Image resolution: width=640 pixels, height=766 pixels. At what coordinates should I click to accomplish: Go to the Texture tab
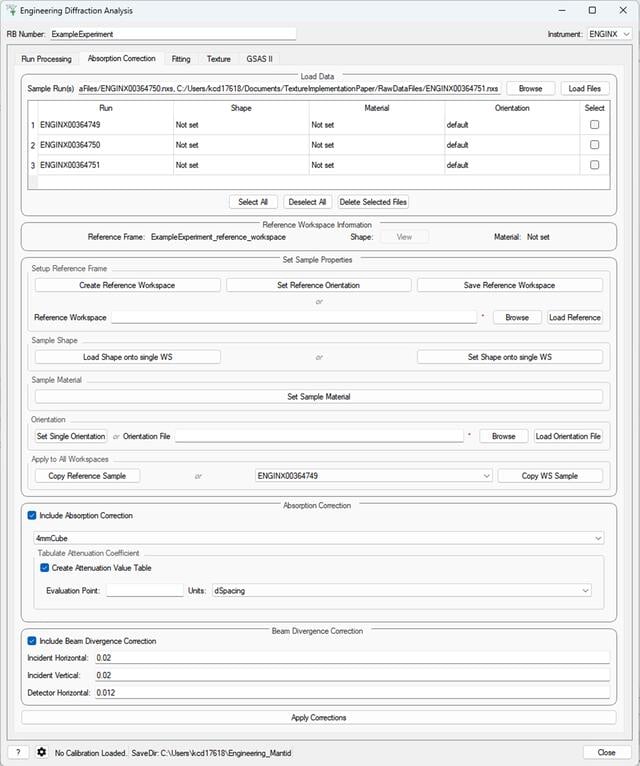click(x=218, y=59)
